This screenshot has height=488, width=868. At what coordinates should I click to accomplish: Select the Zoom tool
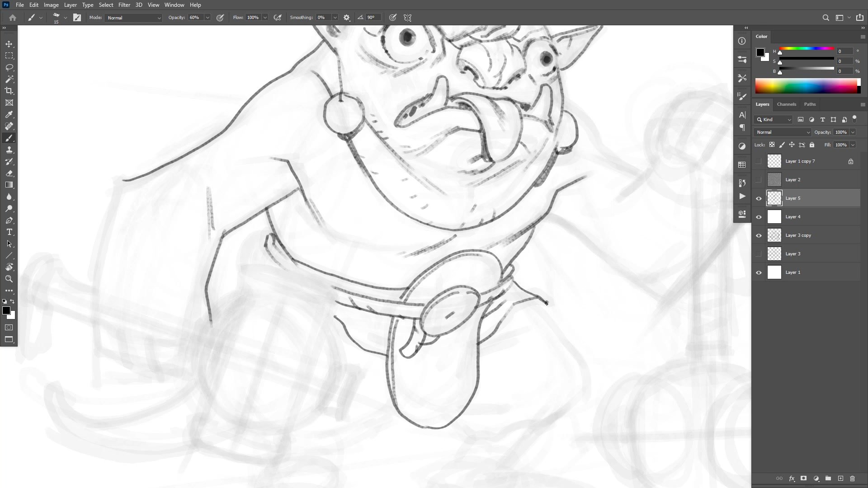[x=9, y=279]
